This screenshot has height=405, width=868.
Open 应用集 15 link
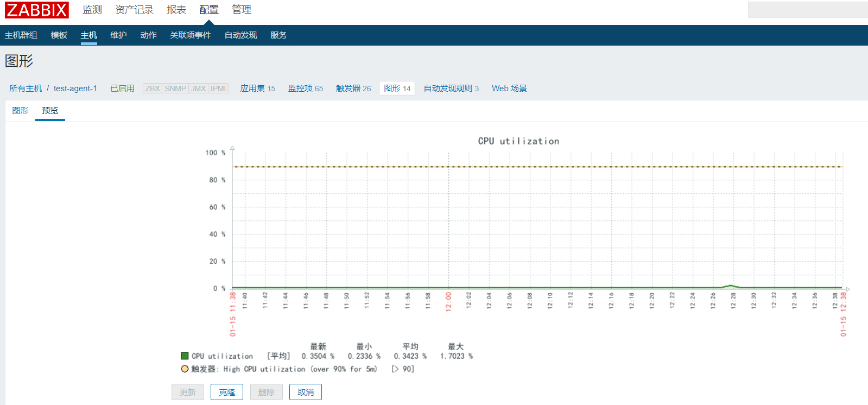coord(258,88)
